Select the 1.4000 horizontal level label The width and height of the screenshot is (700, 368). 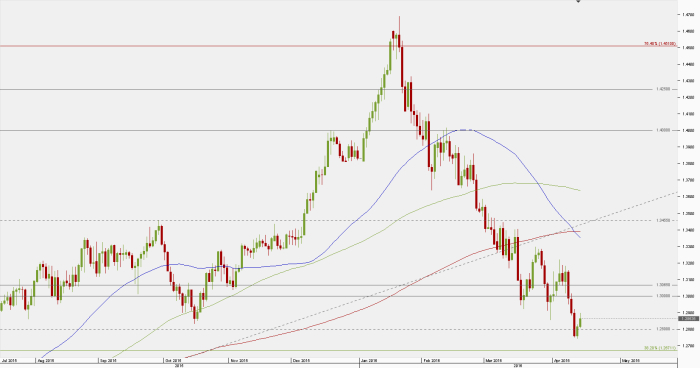click(663, 130)
